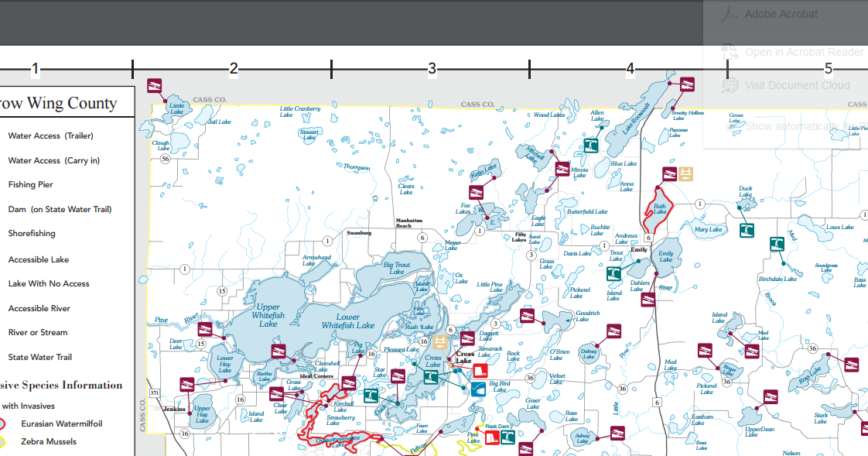This screenshot has width=868, height=456.
Task: Click trailer access icon right of Star Lake
Action: [x=398, y=376]
